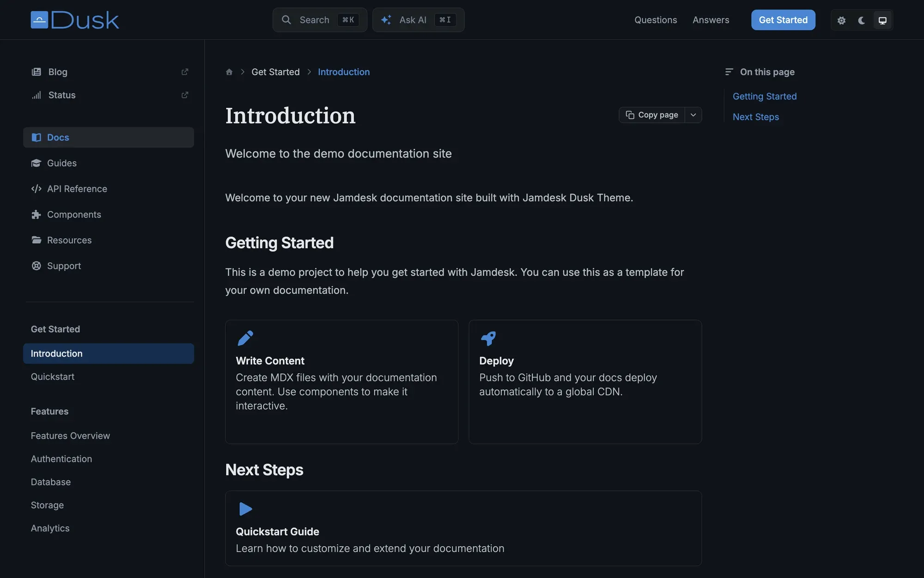The width and height of the screenshot is (924, 578).
Task: Open the Support section in the sidebar
Action: 109,266
